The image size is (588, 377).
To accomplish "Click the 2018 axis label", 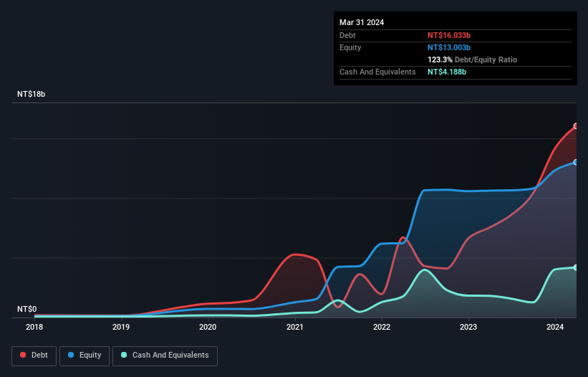I will click(x=34, y=327).
